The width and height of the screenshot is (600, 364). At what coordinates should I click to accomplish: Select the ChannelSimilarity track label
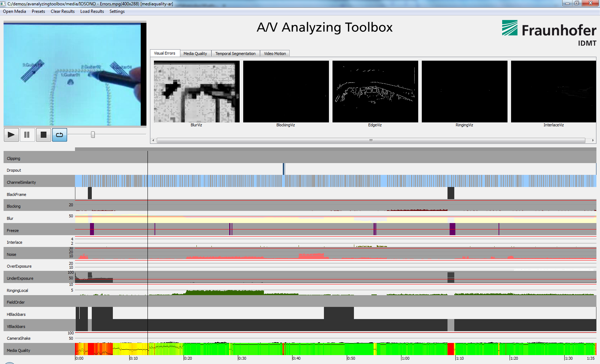coord(21,182)
